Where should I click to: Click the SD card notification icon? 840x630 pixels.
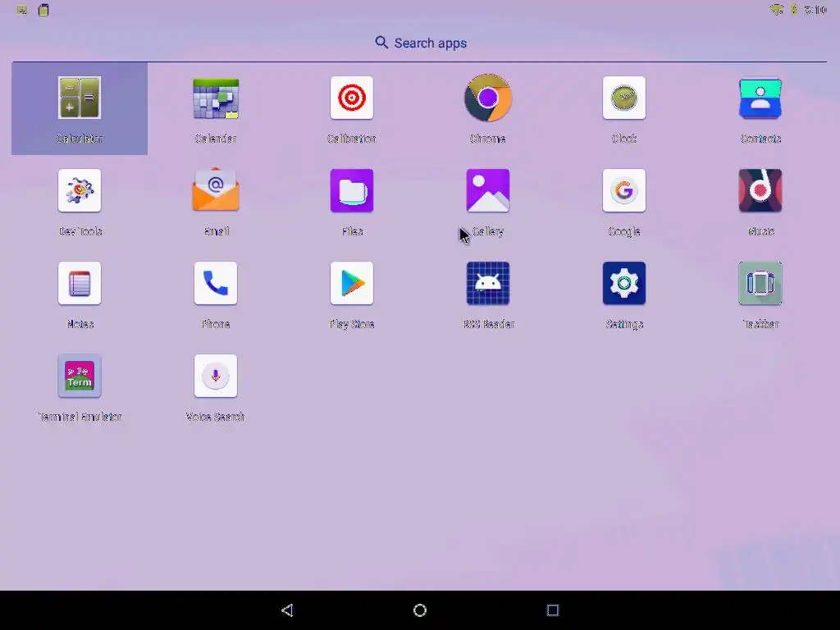[x=44, y=10]
